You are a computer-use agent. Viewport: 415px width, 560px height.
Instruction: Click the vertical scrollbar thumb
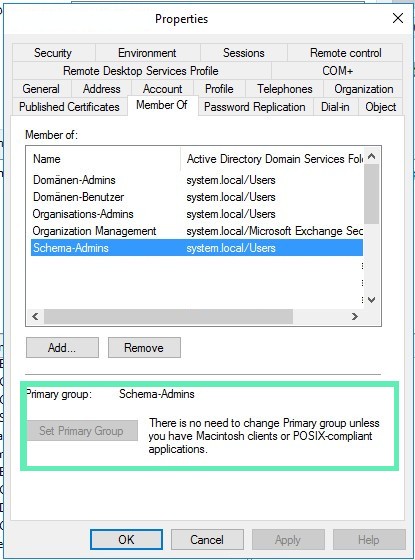click(x=372, y=194)
